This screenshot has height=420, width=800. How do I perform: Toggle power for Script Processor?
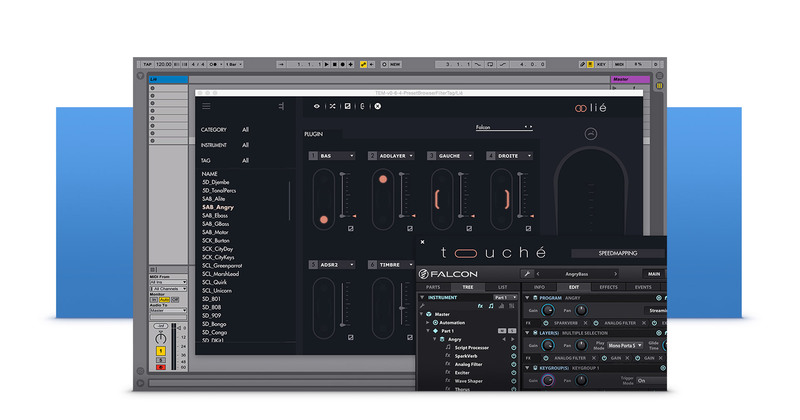pyautogui.click(x=514, y=347)
